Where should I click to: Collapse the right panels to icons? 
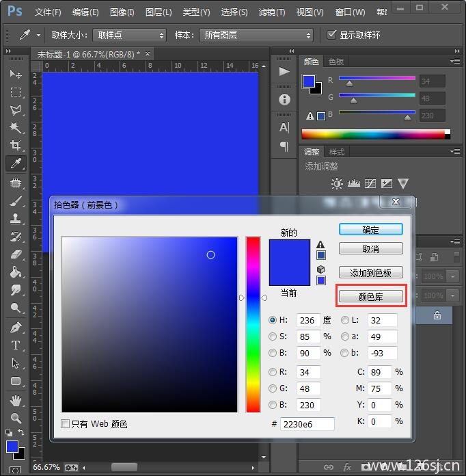pos(457,51)
